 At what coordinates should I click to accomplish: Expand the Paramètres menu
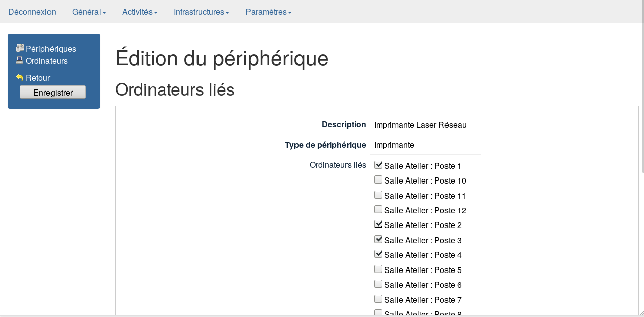coord(268,12)
